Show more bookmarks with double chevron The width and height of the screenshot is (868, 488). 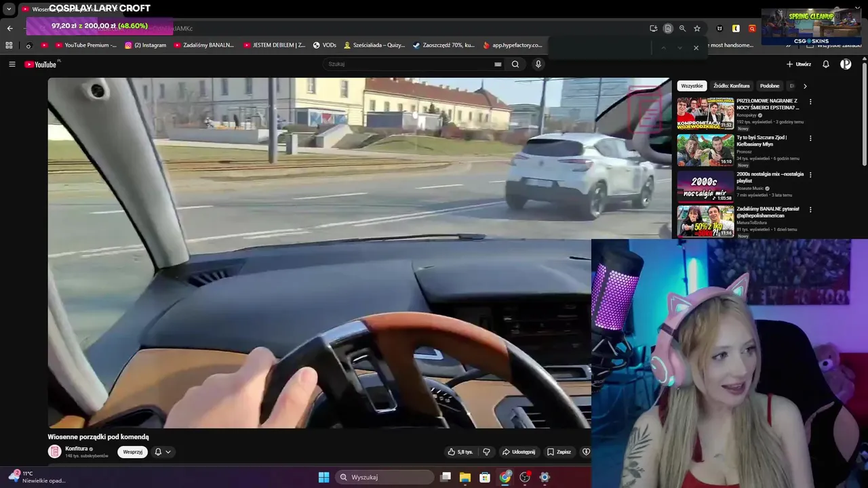tap(789, 45)
